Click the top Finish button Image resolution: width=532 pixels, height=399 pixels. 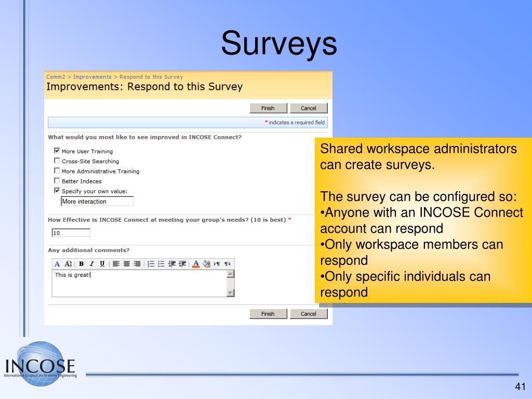click(x=269, y=108)
